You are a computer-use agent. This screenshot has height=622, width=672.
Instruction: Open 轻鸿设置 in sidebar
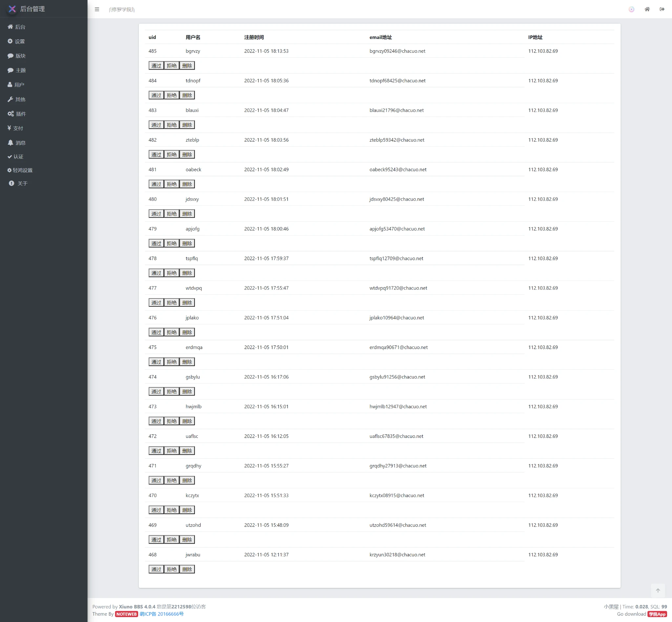[x=20, y=170]
